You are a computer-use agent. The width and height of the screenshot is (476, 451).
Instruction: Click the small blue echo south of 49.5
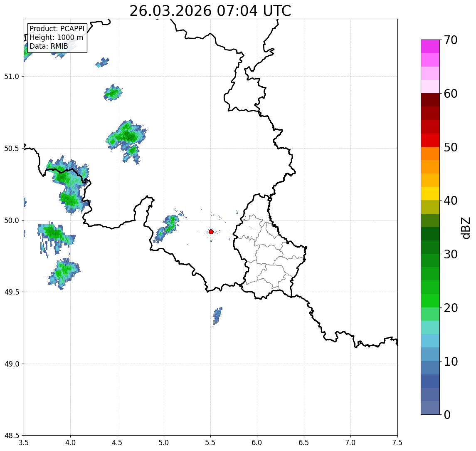tap(217, 316)
